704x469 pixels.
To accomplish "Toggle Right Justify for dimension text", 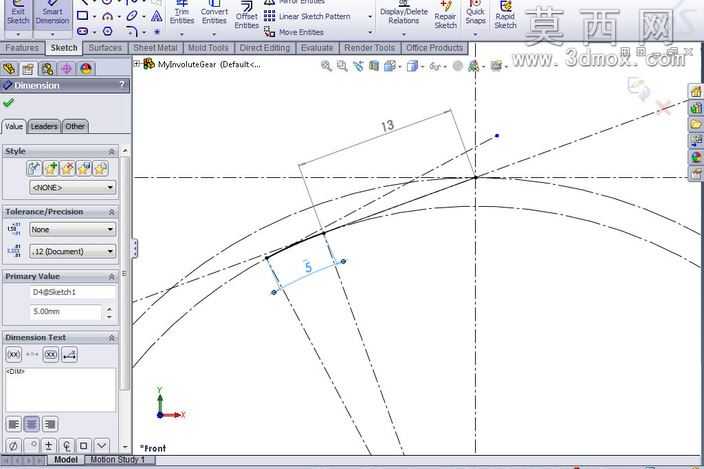I will [x=49, y=424].
